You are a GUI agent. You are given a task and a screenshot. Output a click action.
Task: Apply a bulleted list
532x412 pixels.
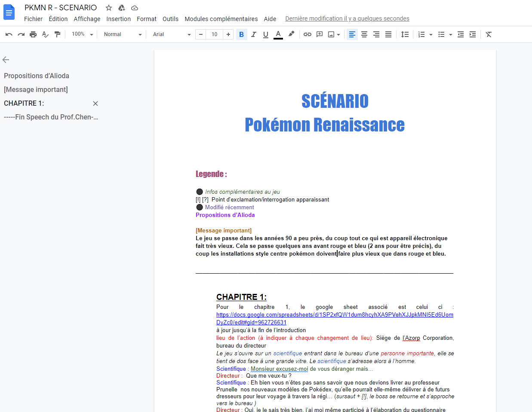441,34
